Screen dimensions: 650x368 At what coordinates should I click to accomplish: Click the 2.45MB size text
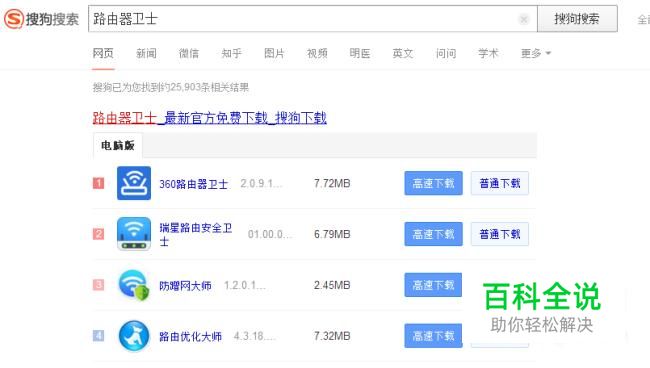tap(332, 285)
